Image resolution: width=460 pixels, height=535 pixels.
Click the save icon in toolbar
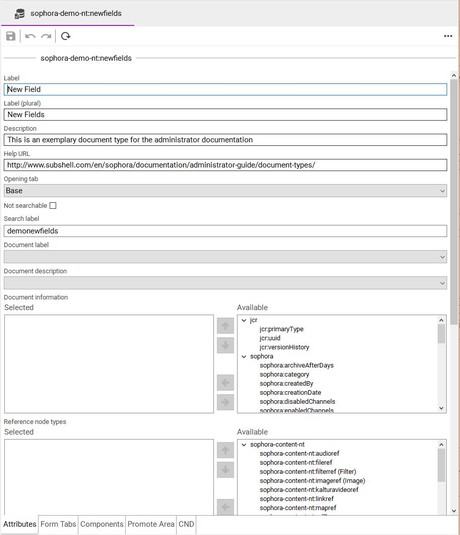click(11, 36)
